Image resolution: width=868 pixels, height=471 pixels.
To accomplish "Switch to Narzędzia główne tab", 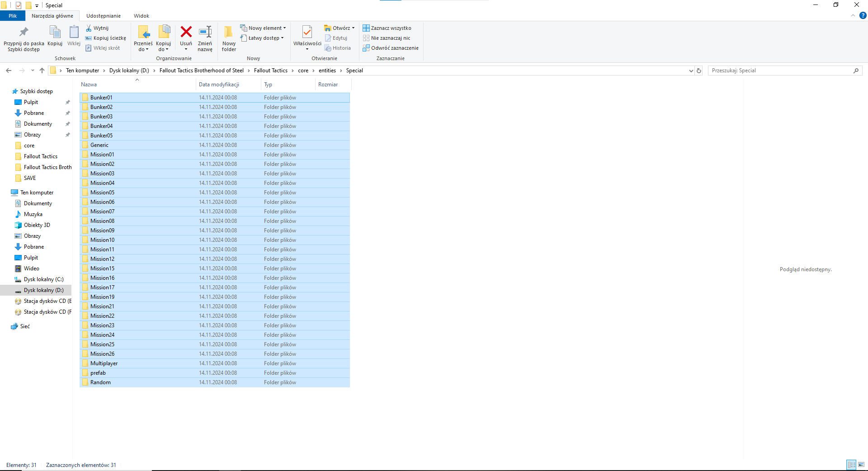I will [52, 16].
